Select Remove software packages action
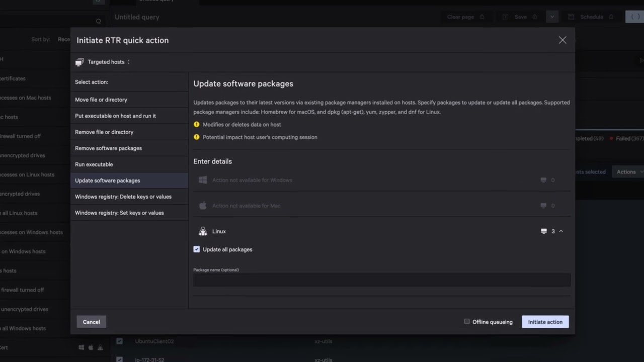 pyautogui.click(x=129, y=148)
